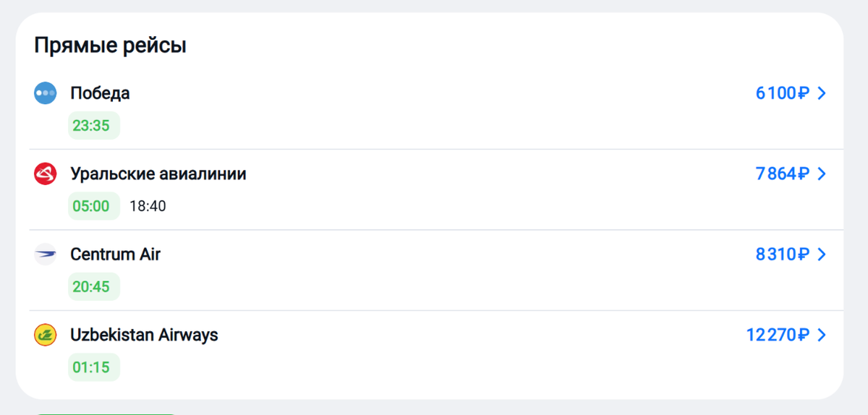Viewport: 868px width, 415px height.
Task: Click the Uzbekistan Airways logo icon
Action: 46,335
